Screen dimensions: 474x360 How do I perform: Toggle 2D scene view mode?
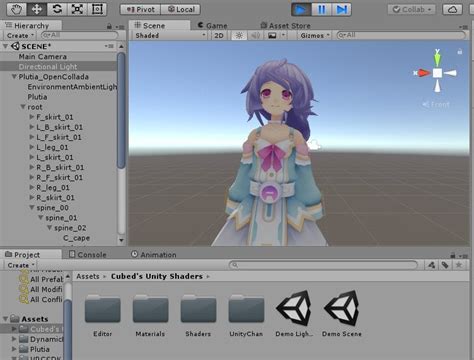coord(219,35)
